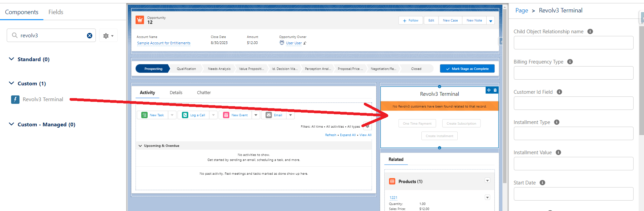Collapse the Upcoming & Overdue section
This screenshot has height=211, width=644.
click(x=140, y=146)
